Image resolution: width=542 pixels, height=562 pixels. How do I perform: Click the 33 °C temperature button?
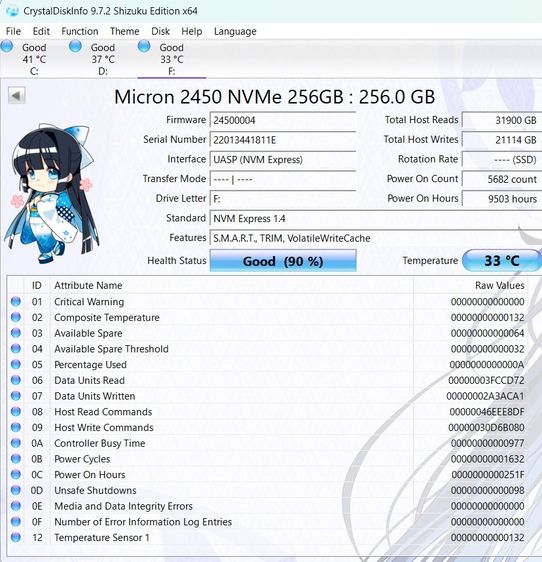[x=502, y=261]
